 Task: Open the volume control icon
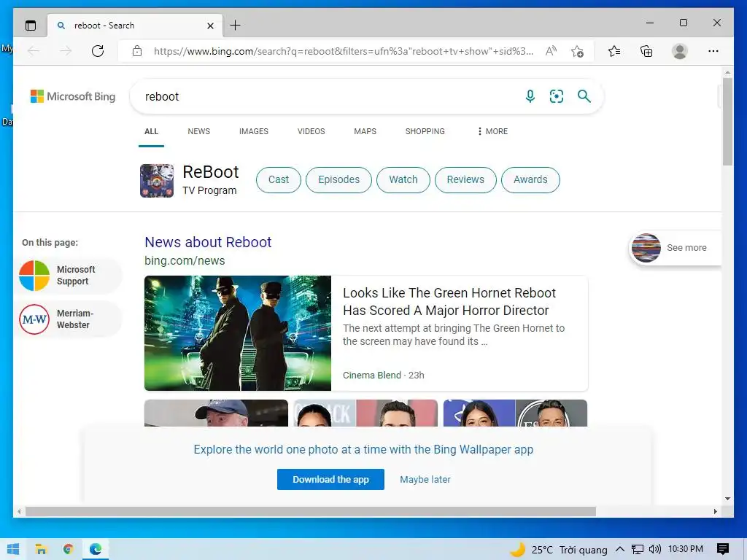point(654,549)
